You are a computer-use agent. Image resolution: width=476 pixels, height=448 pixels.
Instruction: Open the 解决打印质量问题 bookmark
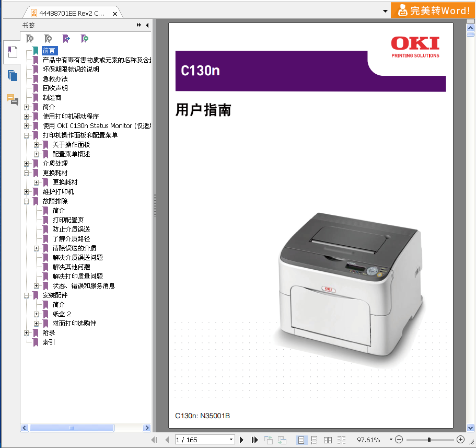pos(78,277)
